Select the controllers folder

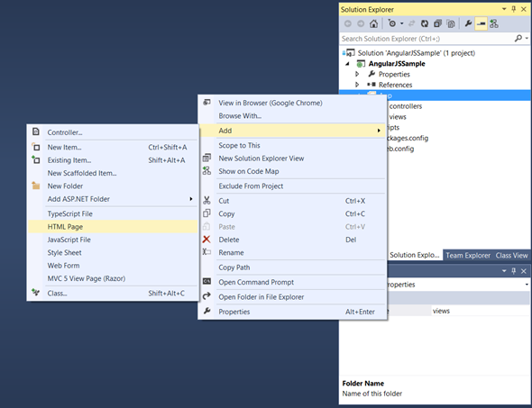(x=406, y=106)
